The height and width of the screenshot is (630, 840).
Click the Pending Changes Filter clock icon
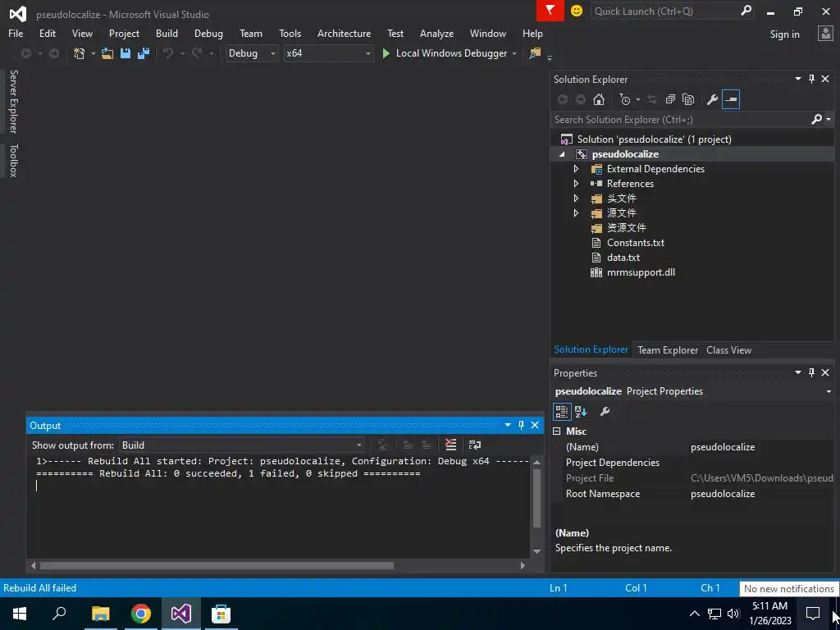point(624,99)
